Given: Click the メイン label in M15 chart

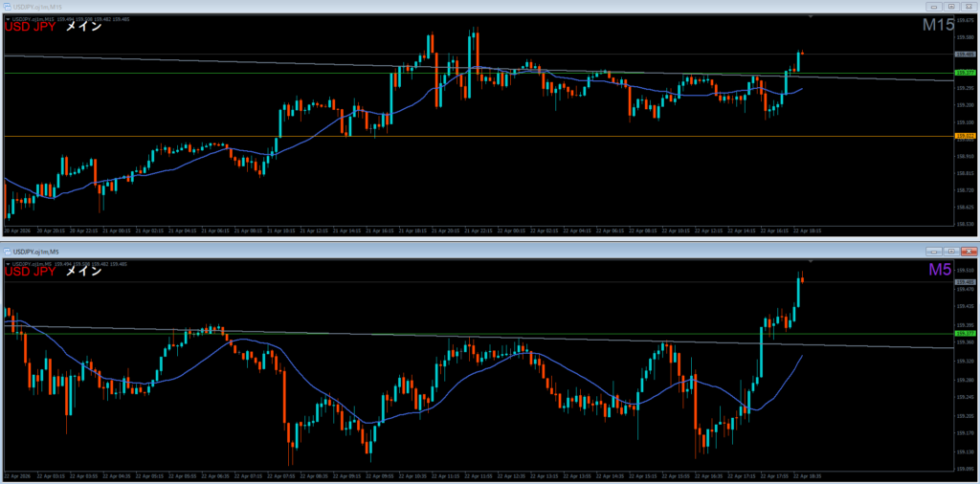Looking at the screenshot, I should [84, 27].
